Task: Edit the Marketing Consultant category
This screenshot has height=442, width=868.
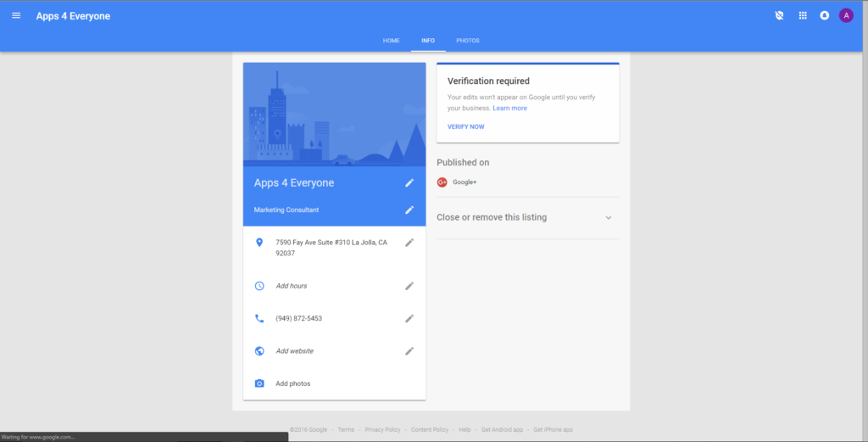Action: click(409, 210)
